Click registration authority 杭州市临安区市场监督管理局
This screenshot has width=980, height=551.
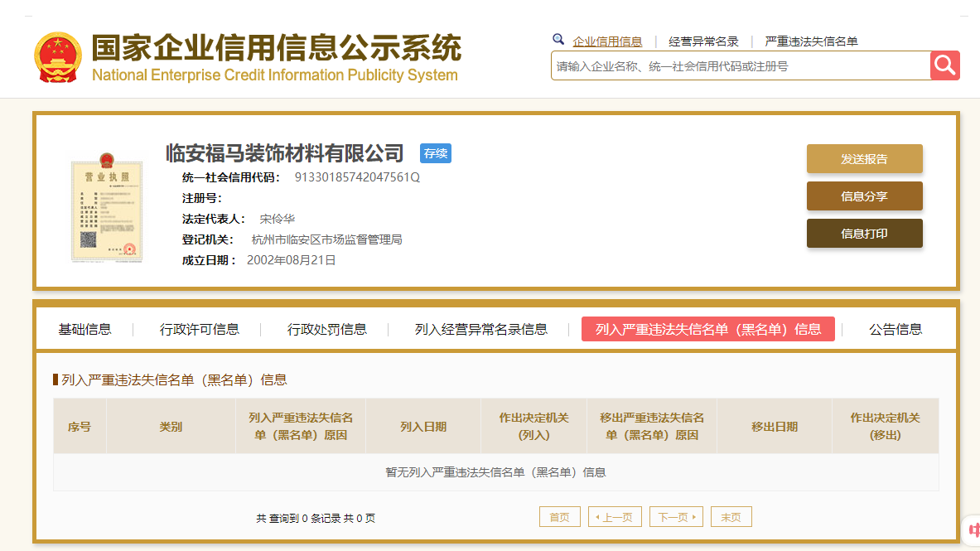click(x=326, y=239)
